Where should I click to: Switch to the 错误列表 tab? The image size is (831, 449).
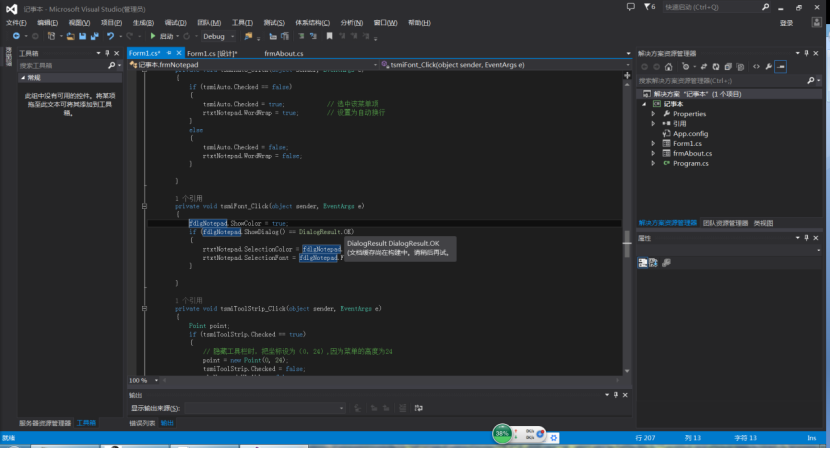pyautogui.click(x=142, y=423)
